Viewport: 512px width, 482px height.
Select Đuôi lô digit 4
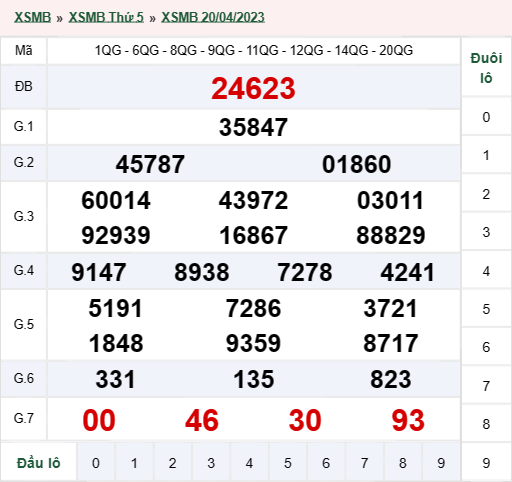tap(486, 271)
